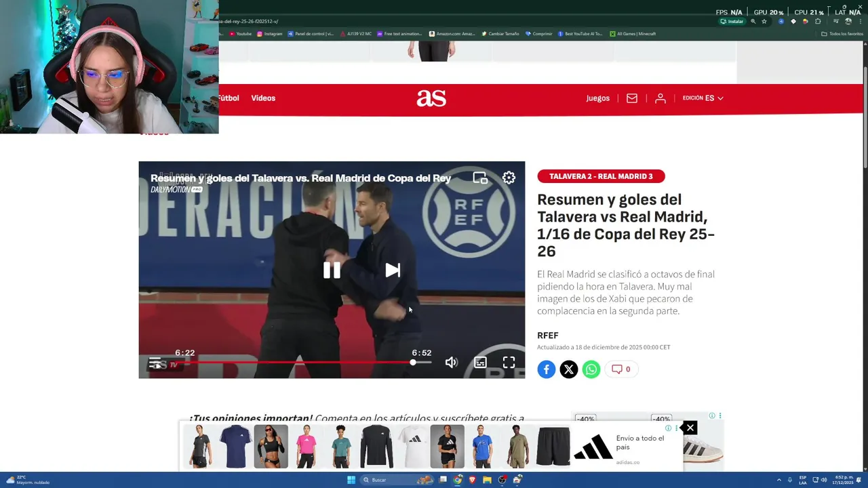Share article on X
Image resolution: width=868 pixels, height=488 pixels.
(568, 369)
